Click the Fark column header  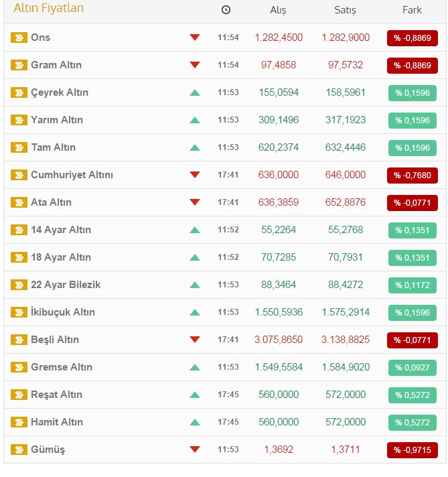pyautogui.click(x=412, y=10)
